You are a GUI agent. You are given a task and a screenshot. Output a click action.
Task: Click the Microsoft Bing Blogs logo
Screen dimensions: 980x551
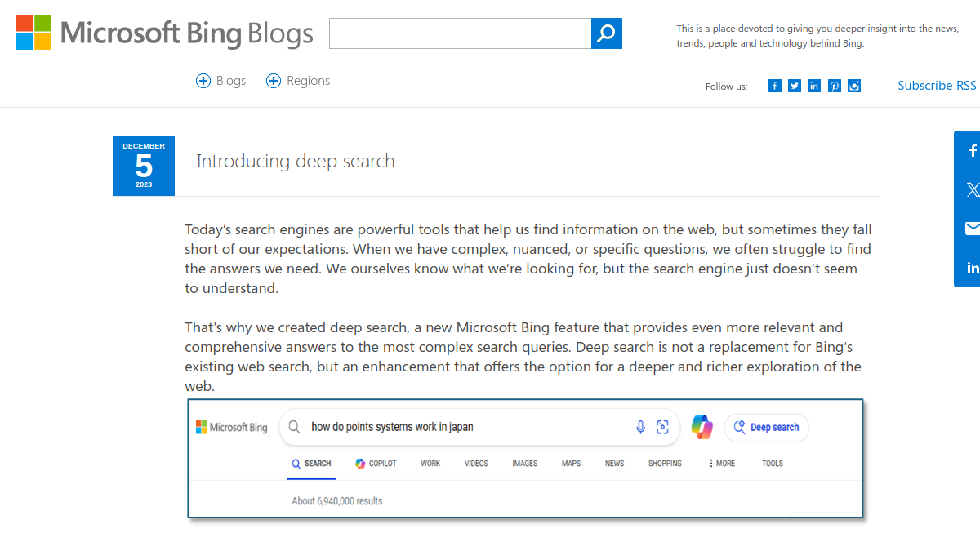(x=164, y=33)
